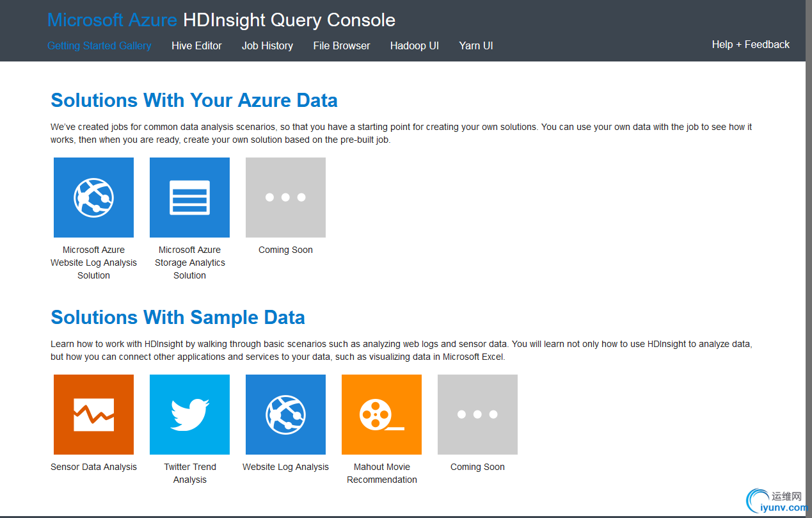Click the Coming Soon tile under Azure Data
This screenshot has height=518, width=812.
point(285,197)
